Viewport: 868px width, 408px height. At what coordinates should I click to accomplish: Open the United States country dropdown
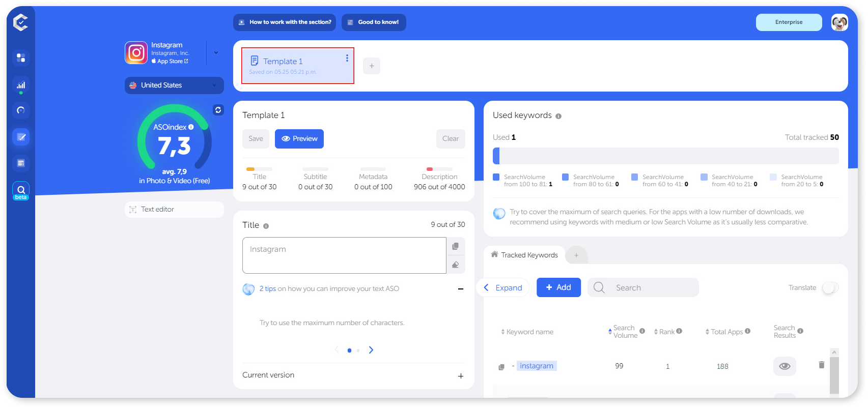(174, 85)
